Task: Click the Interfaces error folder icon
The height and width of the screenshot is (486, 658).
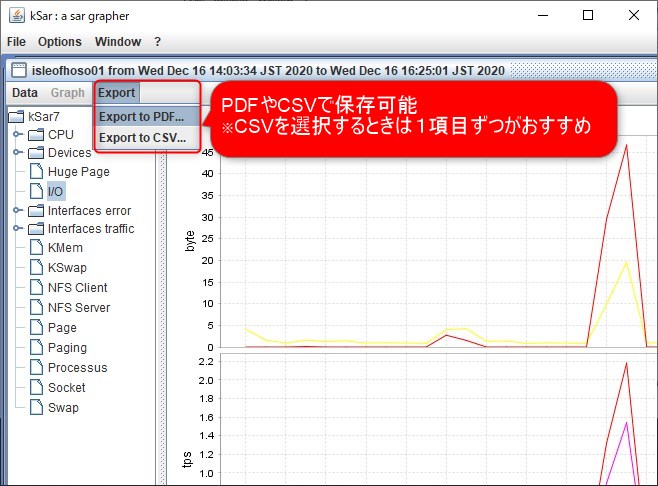Action: coord(36,210)
